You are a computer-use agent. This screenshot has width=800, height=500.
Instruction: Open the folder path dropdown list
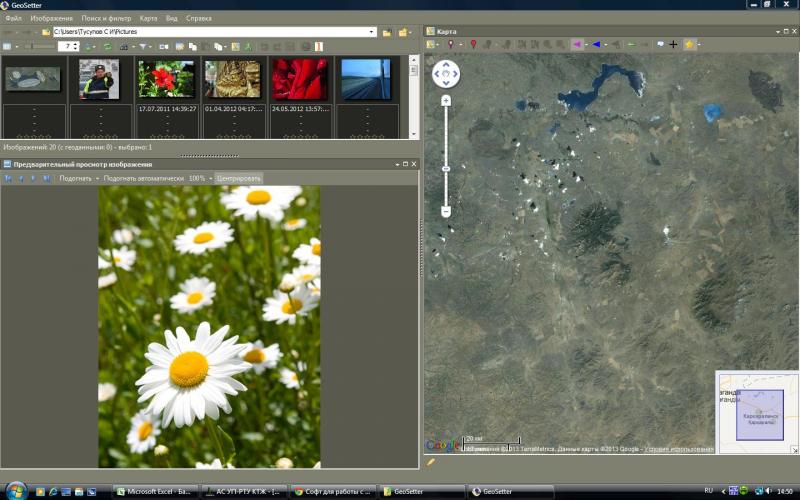pos(372,32)
